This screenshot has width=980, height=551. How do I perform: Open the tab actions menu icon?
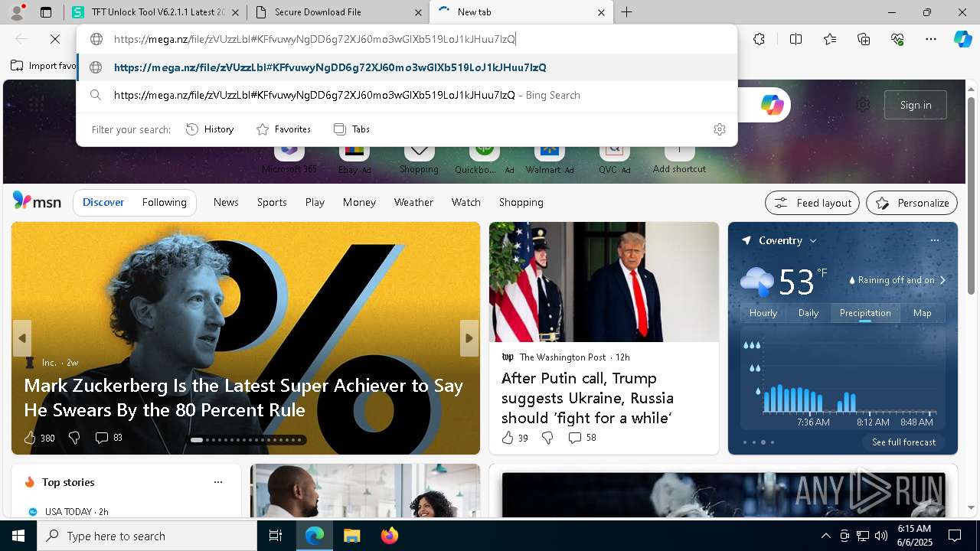pyautogui.click(x=46, y=12)
